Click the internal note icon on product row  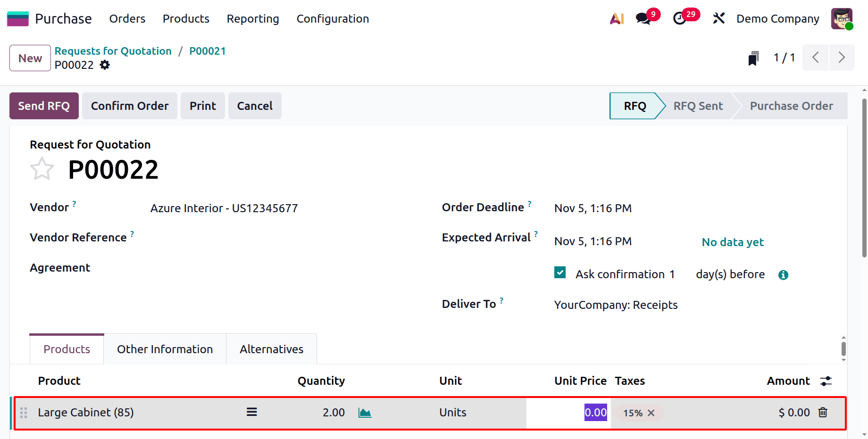click(x=251, y=412)
